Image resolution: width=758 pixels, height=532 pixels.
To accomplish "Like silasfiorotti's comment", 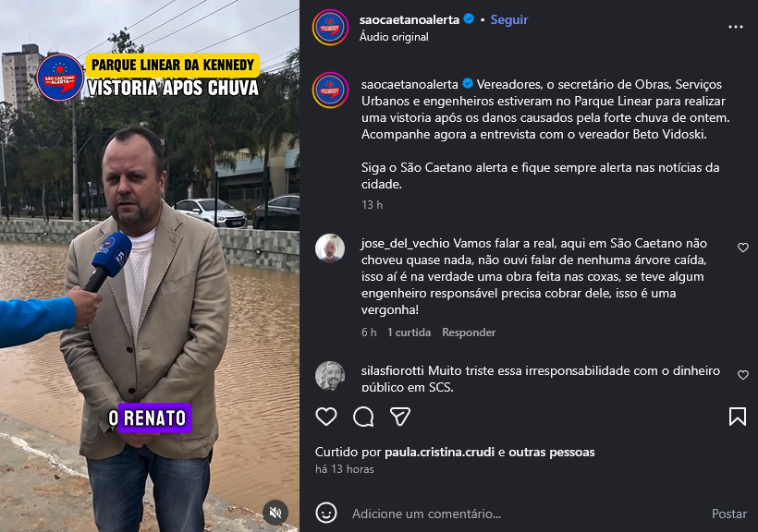I will tap(743, 375).
